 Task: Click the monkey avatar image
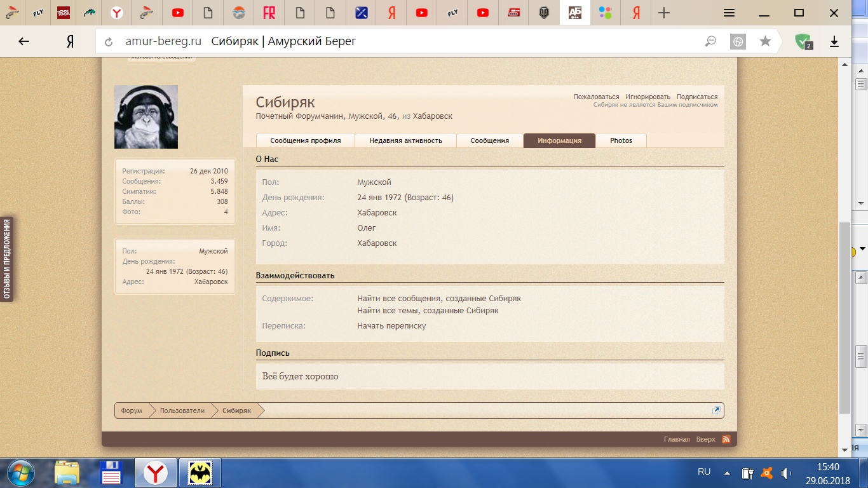click(146, 117)
